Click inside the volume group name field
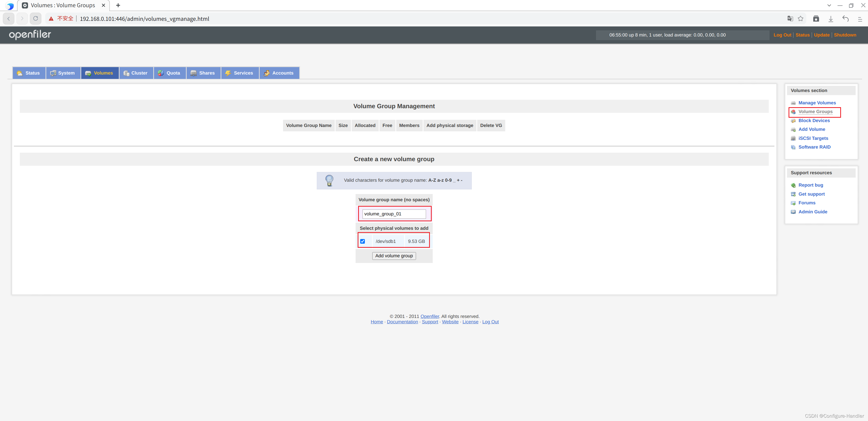The height and width of the screenshot is (421, 868). coord(394,214)
